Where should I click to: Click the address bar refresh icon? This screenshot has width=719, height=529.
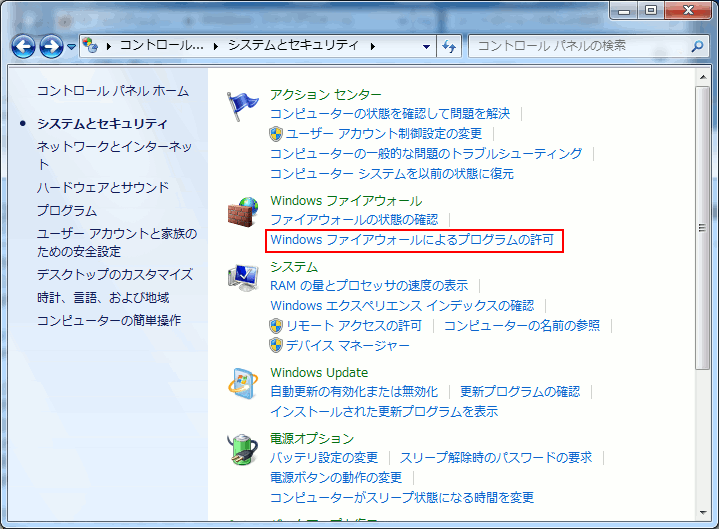450,46
